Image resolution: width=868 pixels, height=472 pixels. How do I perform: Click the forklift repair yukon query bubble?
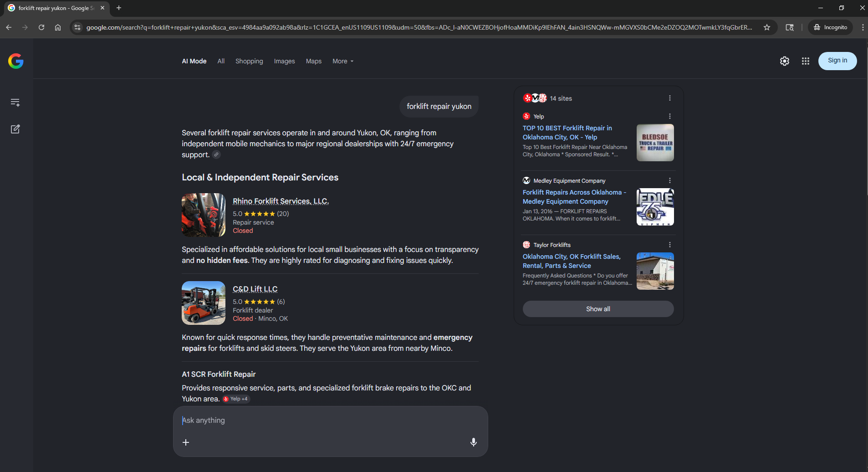pyautogui.click(x=439, y=106)
